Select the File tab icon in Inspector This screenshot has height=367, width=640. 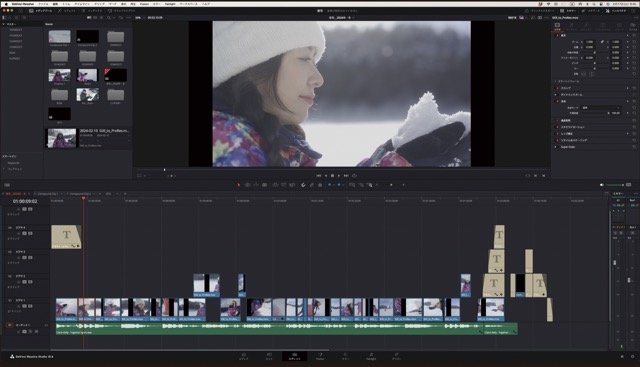[x=633, y=26]
